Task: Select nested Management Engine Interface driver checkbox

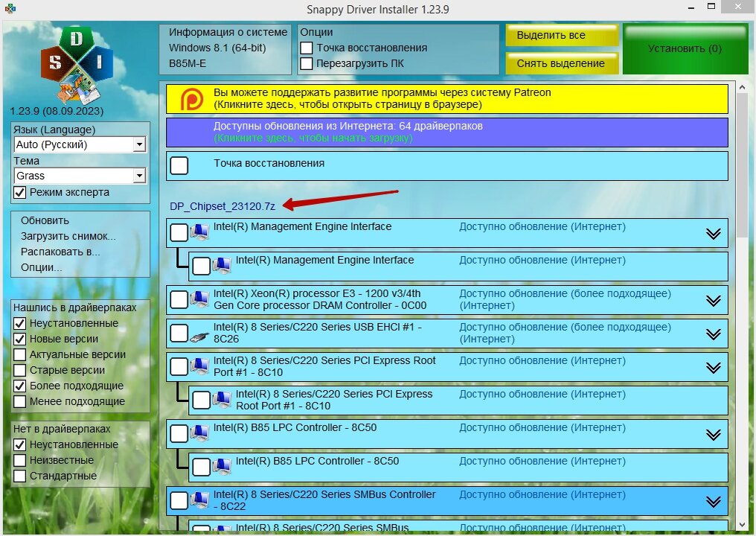Action: coord(202,267)
